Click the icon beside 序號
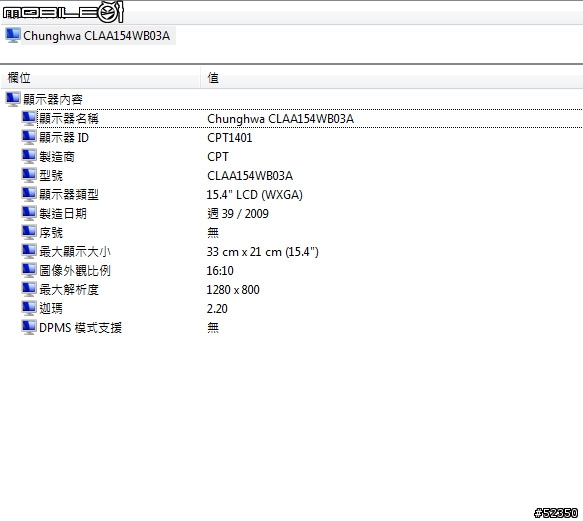The width and height of the screenshot is (583, 521). point(29,232)
